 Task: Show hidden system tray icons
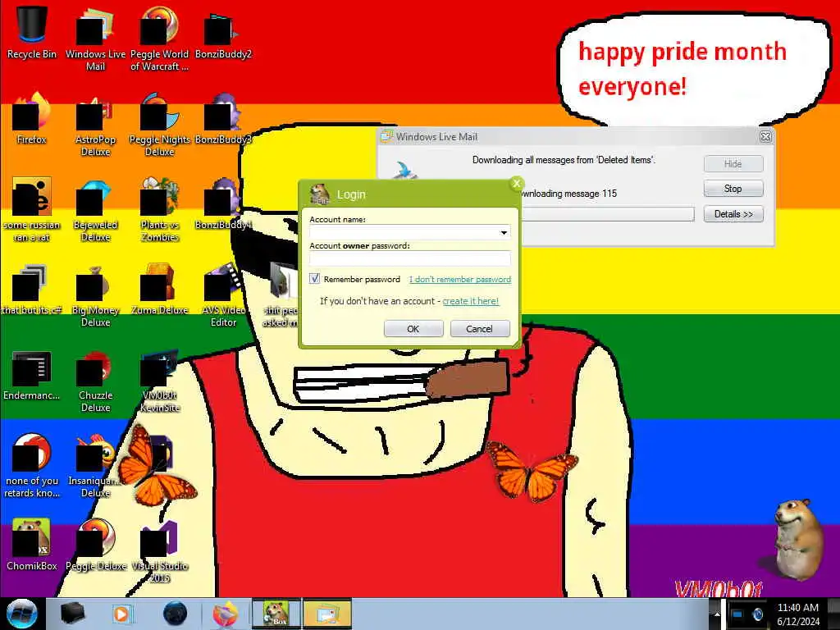[x=717, y=614]
